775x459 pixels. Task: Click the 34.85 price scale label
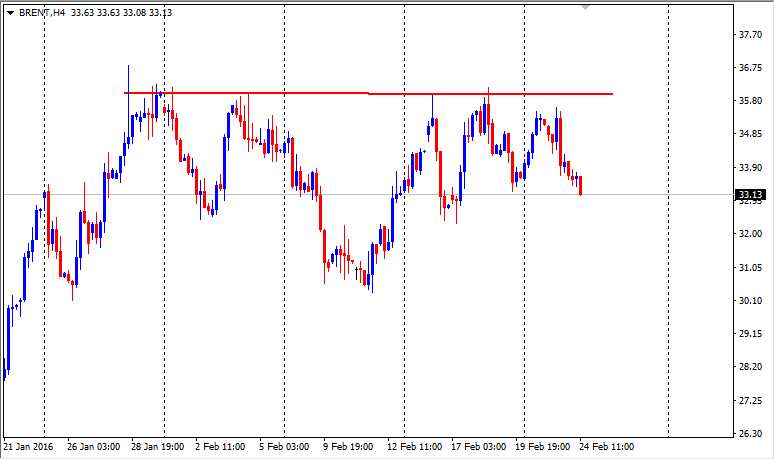pos(750,134)
